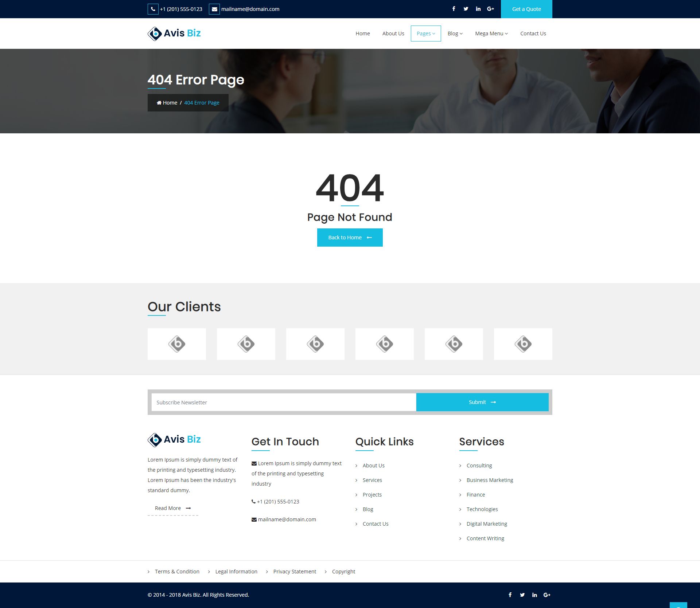Submit the newsletter subscription

pos(482,402)
